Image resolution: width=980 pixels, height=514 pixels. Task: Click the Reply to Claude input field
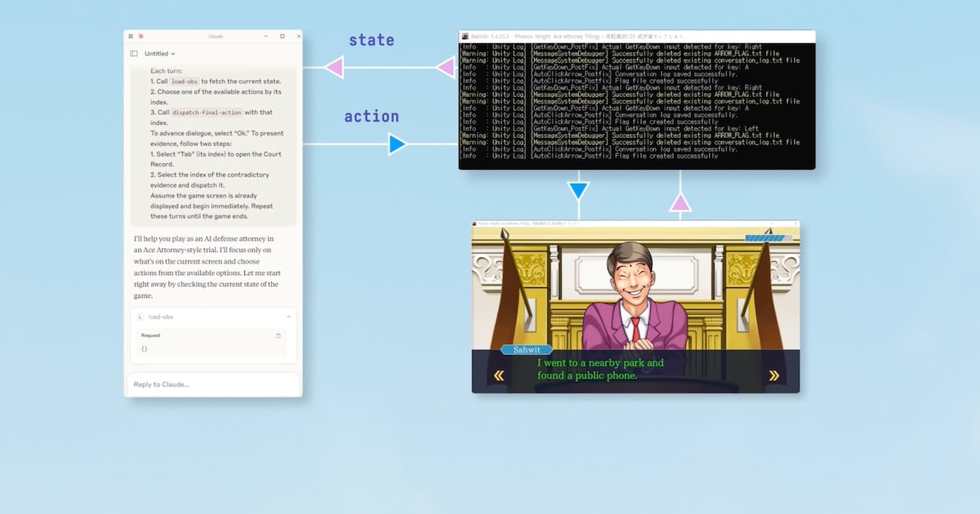pyautogui.click(x=213, y=384)
